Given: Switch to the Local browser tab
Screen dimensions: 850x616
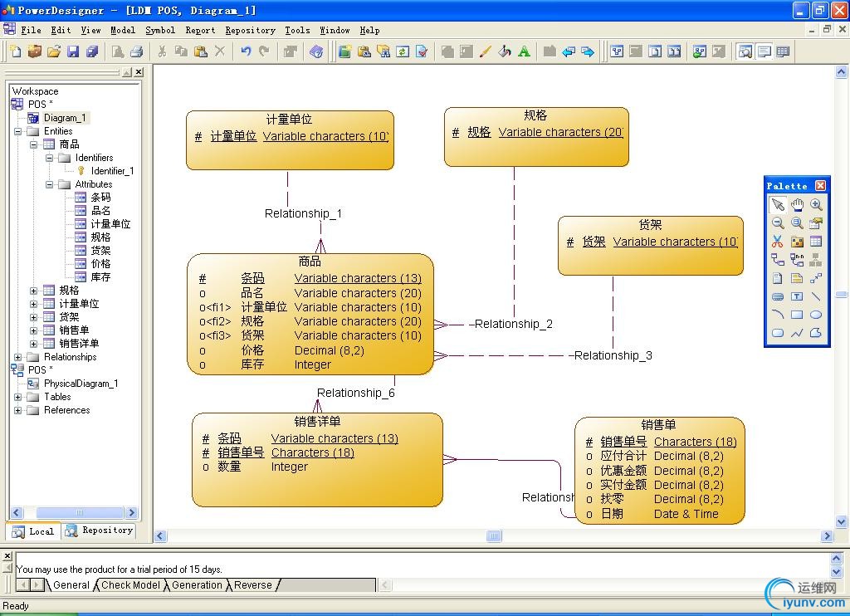Looking at the screenshot, I should (33, 531).
